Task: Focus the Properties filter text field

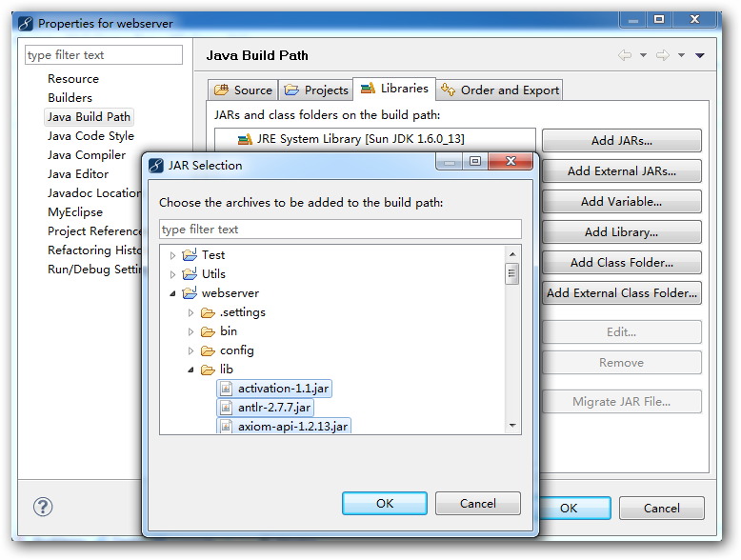Action: 104,55
